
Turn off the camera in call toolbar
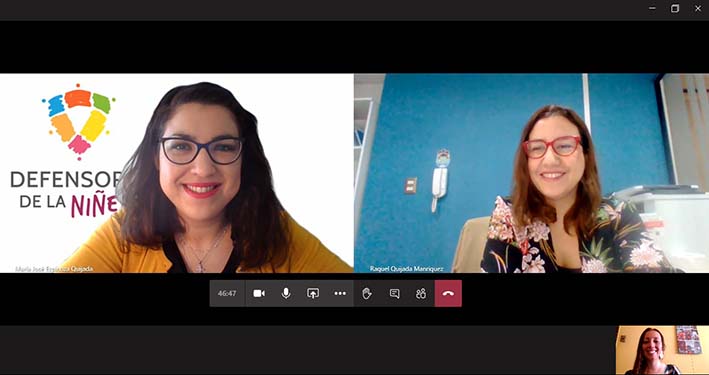click(259, 294)
